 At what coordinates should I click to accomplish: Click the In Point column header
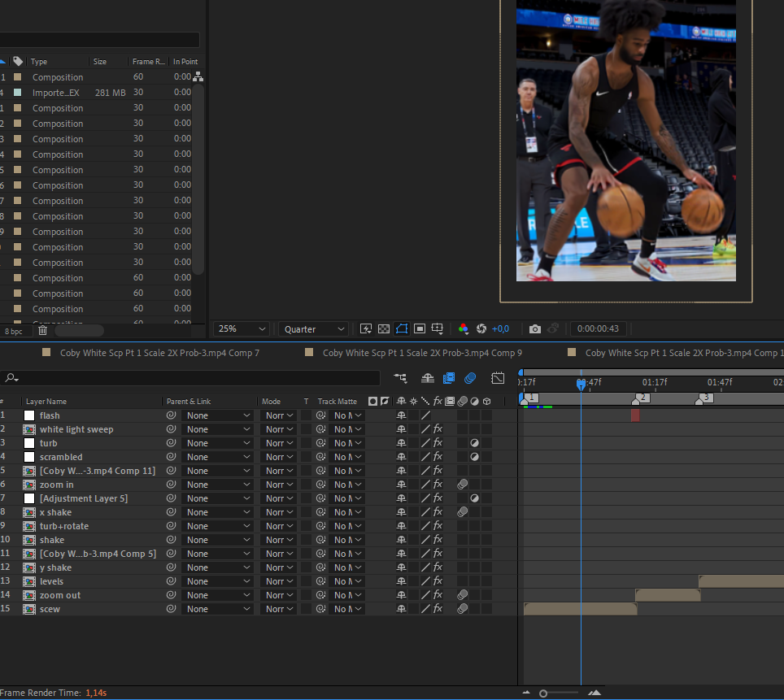185,62
